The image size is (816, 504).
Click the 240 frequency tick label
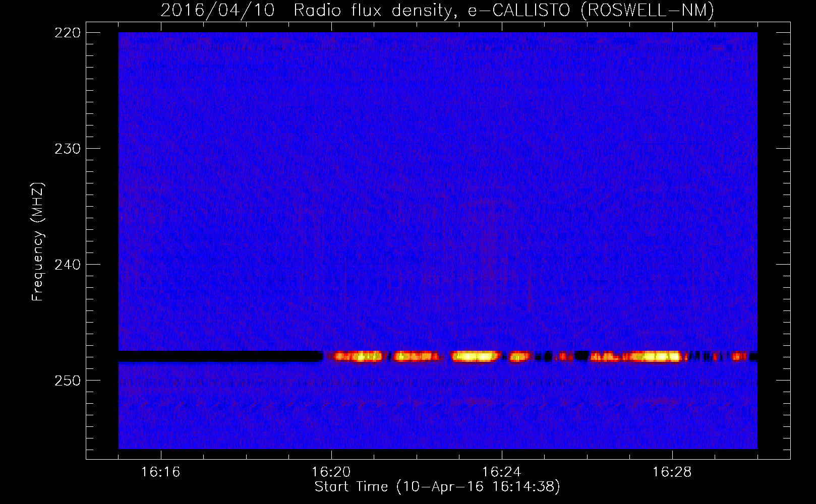point(67,265)
